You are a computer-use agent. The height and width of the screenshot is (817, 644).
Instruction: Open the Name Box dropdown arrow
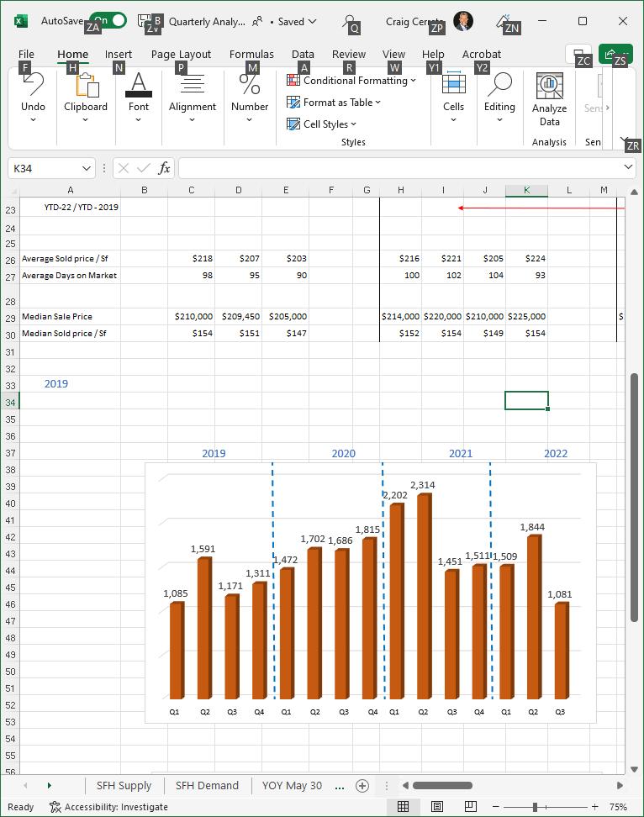(86, 168)
